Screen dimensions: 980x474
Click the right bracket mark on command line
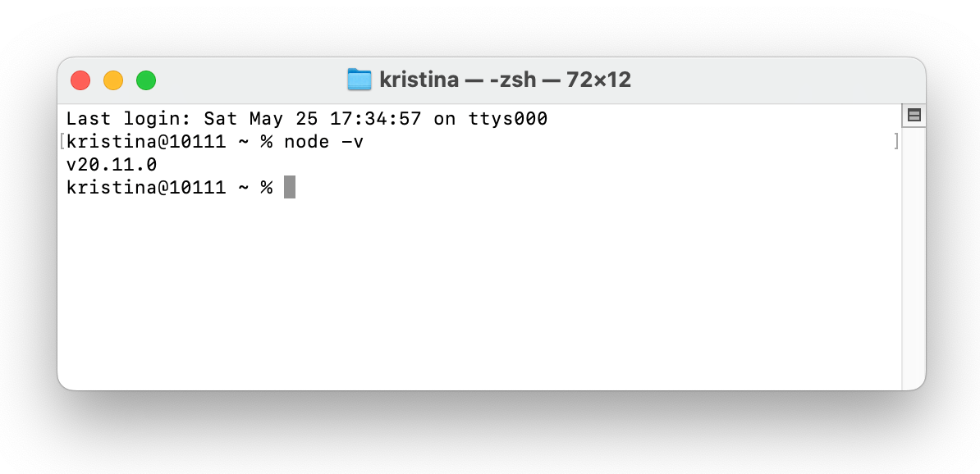pyautogui.click(x=896, y=142)
